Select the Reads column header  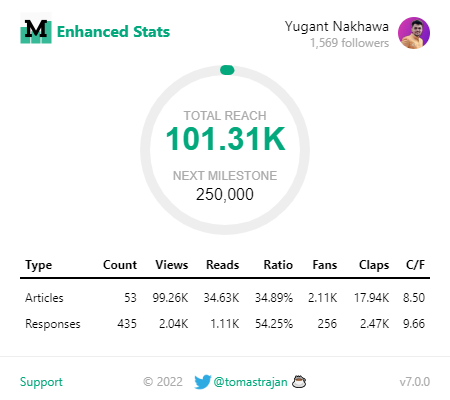pos(223,265)
